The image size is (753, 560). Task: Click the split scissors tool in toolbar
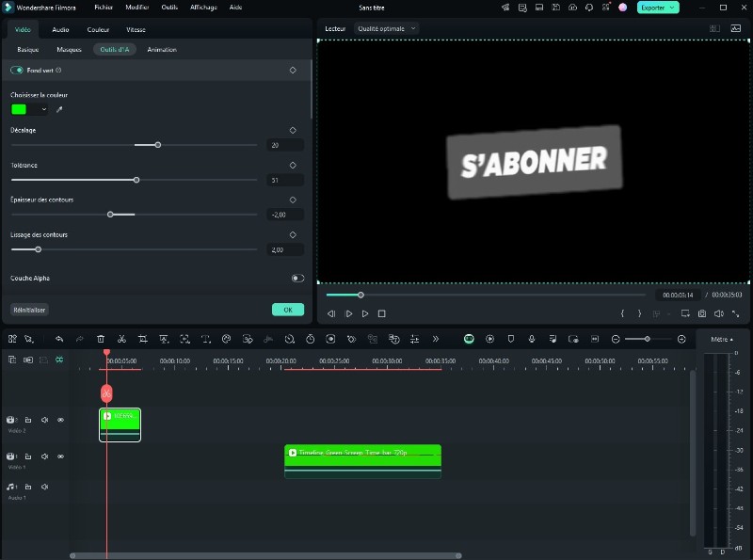point(122,339)
